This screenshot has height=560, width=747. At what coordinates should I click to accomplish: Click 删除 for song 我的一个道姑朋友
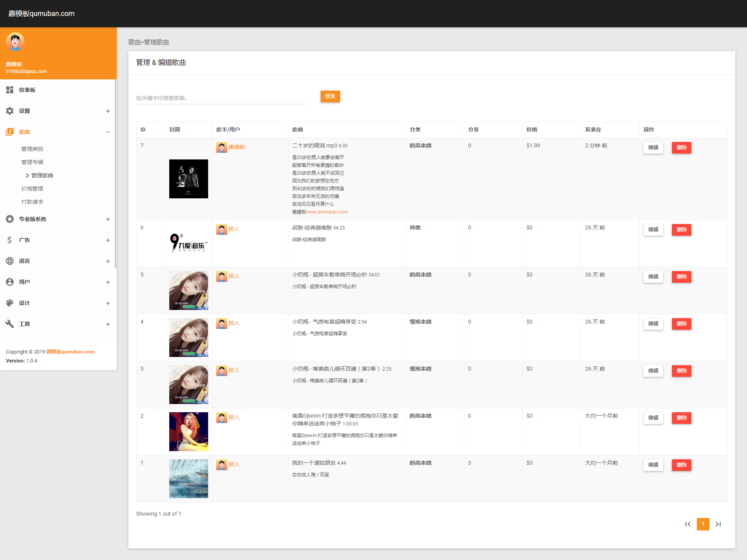tap(682, 465)
